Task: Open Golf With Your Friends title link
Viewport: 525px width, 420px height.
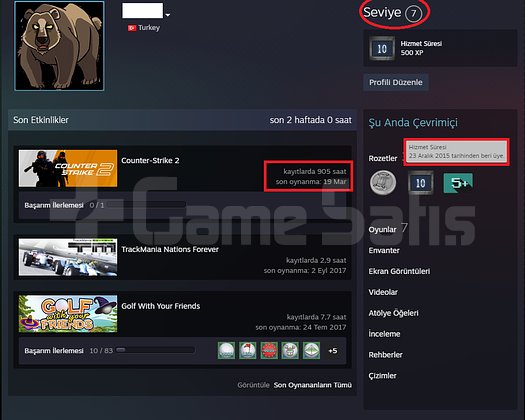Action: (x=161, y=306)
